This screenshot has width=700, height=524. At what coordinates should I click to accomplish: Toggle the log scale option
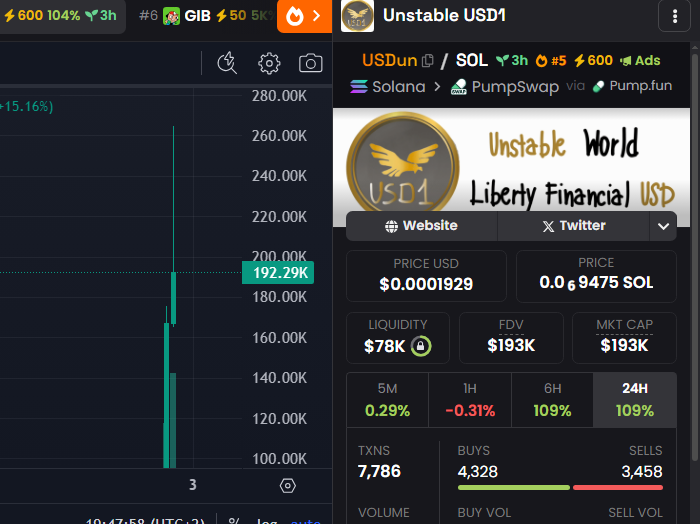point(267,520)
